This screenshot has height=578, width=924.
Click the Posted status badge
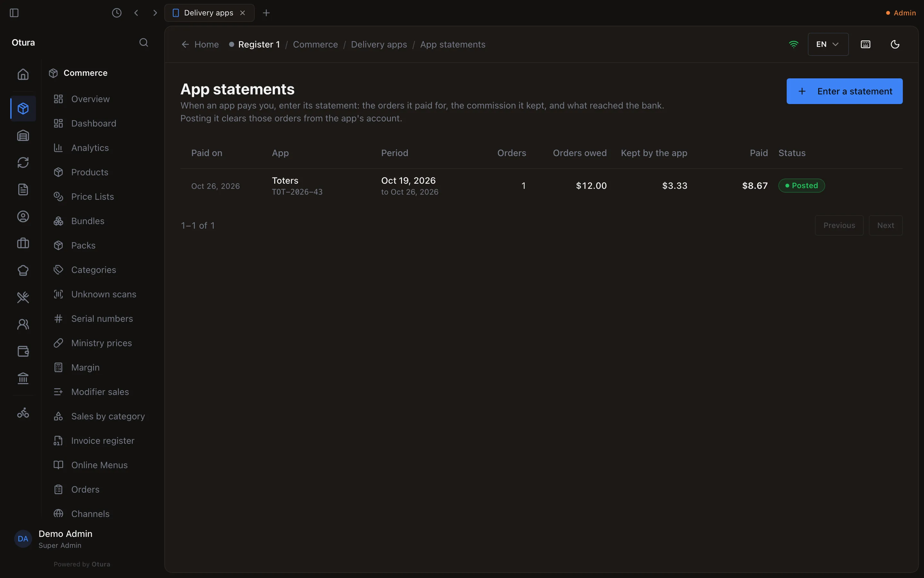pos(801,186)
